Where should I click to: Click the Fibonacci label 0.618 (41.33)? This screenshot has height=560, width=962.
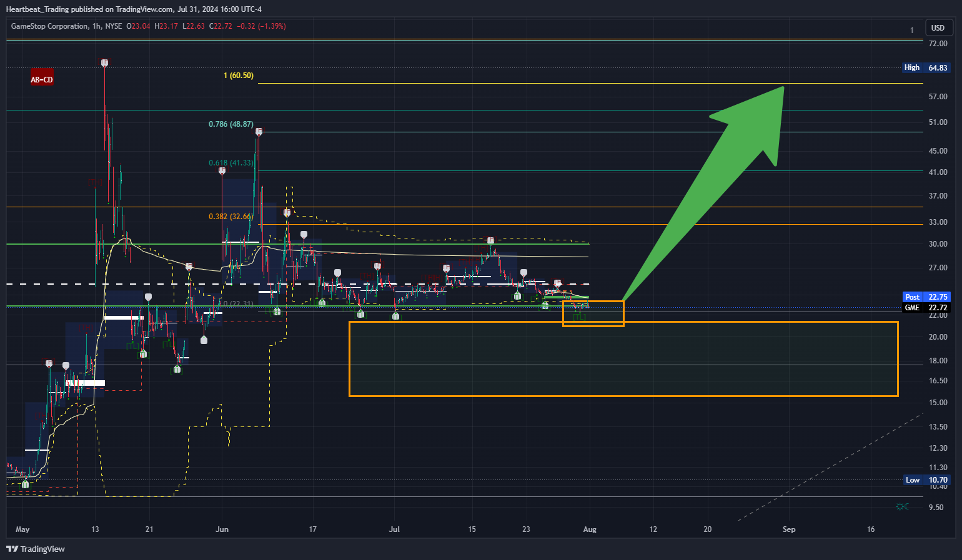pos(231,163)
